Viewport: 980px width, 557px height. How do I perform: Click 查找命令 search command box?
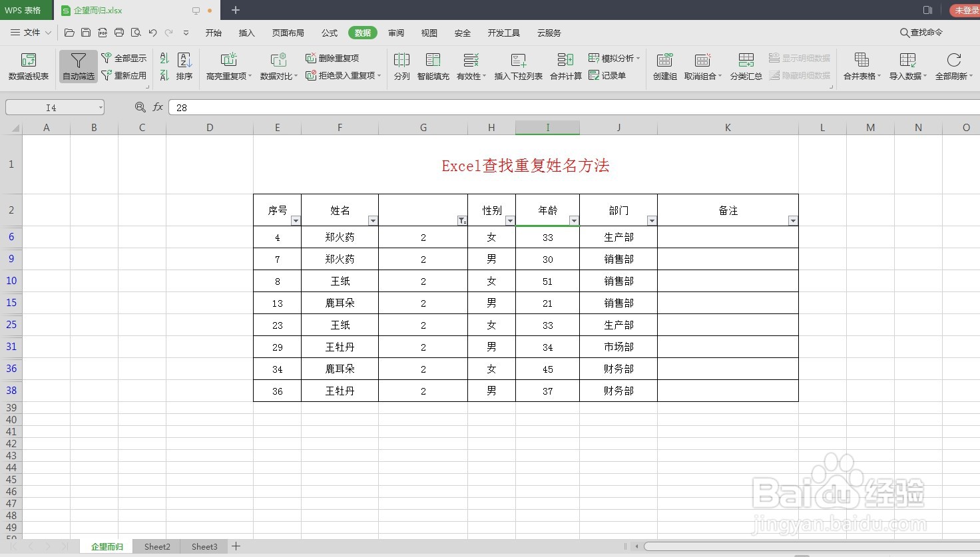click(921, 33)
